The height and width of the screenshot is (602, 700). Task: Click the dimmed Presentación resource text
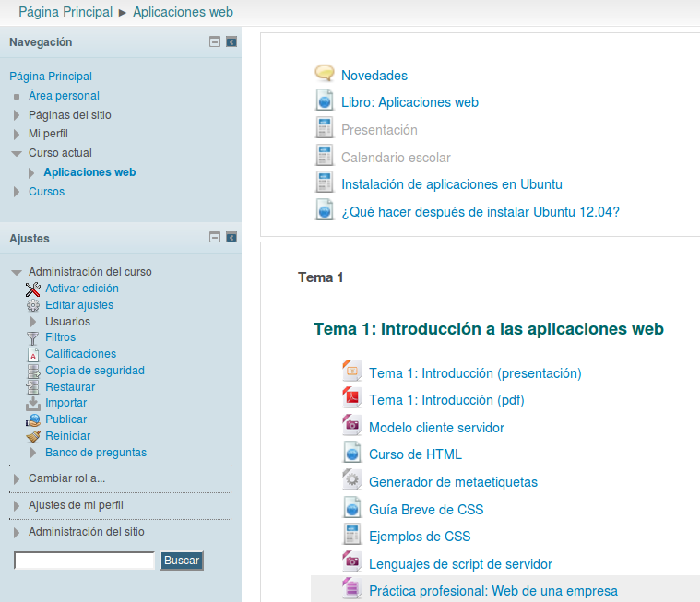click(x=379, y=130)
